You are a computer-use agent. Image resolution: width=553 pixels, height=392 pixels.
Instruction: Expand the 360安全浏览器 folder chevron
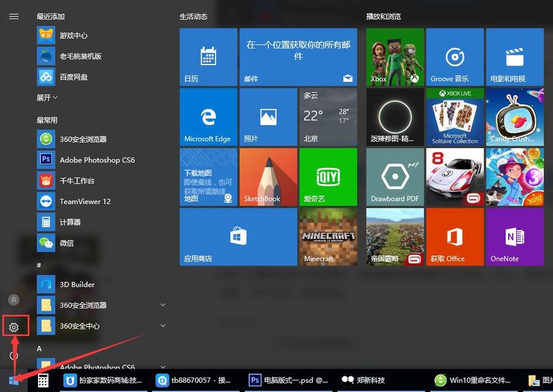163,305
